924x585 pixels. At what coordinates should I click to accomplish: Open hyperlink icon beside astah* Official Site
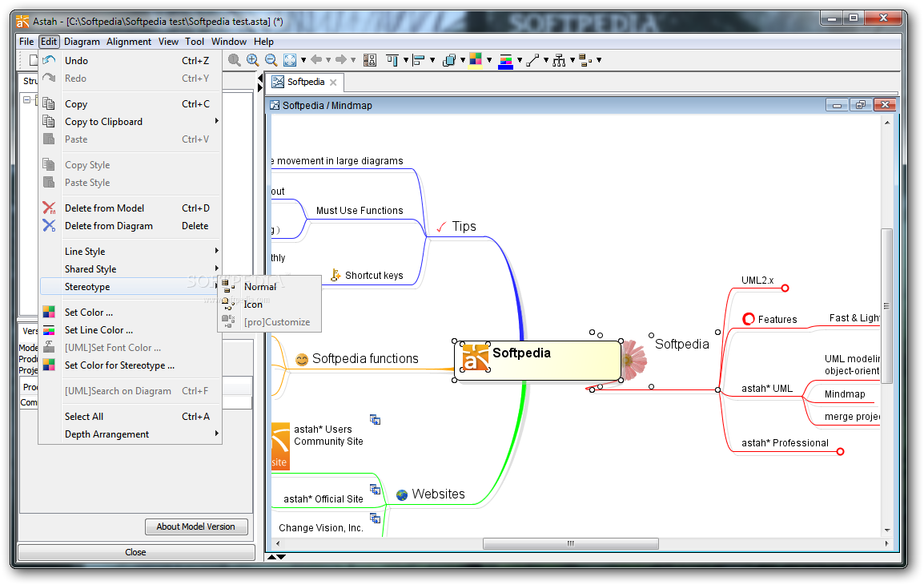pyautogui.click(x=375, y=490)
